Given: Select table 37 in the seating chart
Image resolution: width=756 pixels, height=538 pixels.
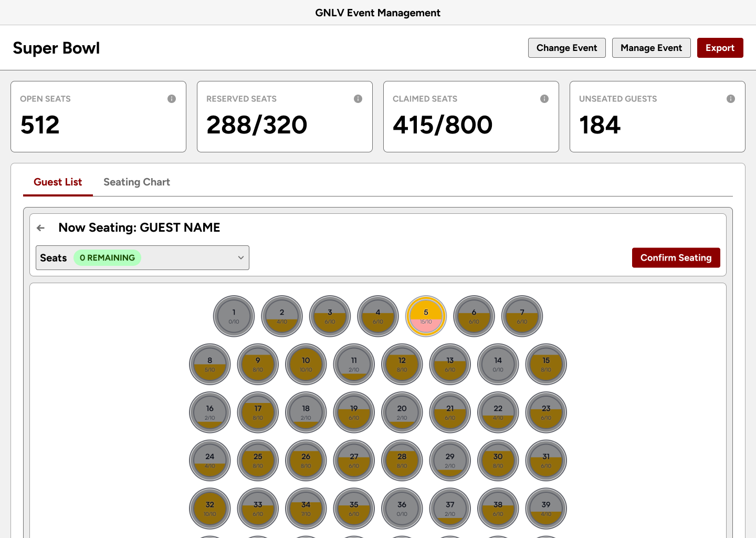Looking at the screenshot, I should tap(450, 509).
